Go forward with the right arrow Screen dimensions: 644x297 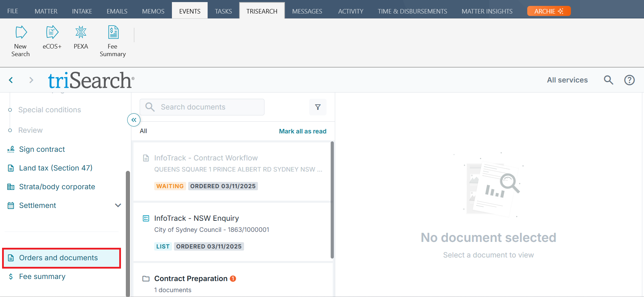31,80
